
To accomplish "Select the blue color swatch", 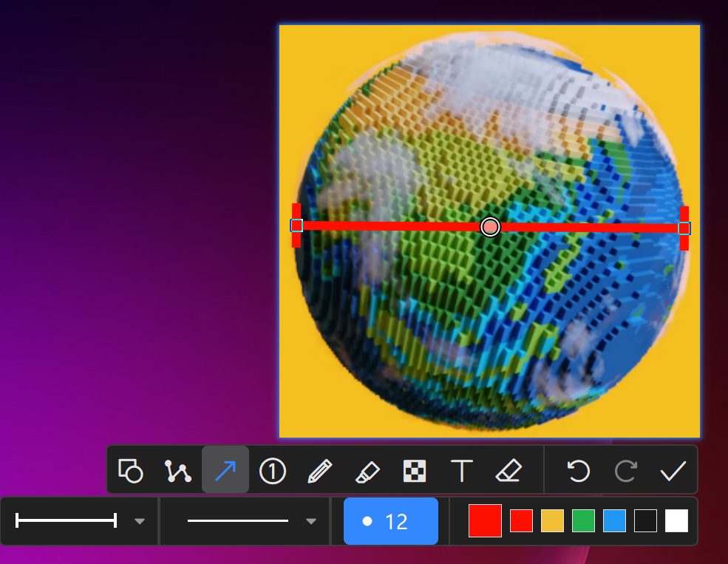I will pyautogui.click(x=614, y=521).
